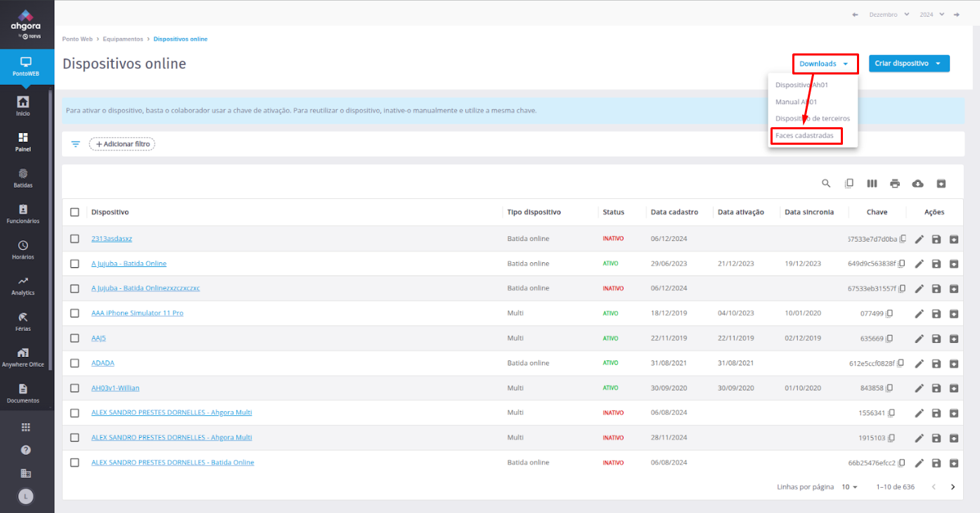Open Férias in the left sidebar
Screen dimensions: 980x513
click(23, 321)
